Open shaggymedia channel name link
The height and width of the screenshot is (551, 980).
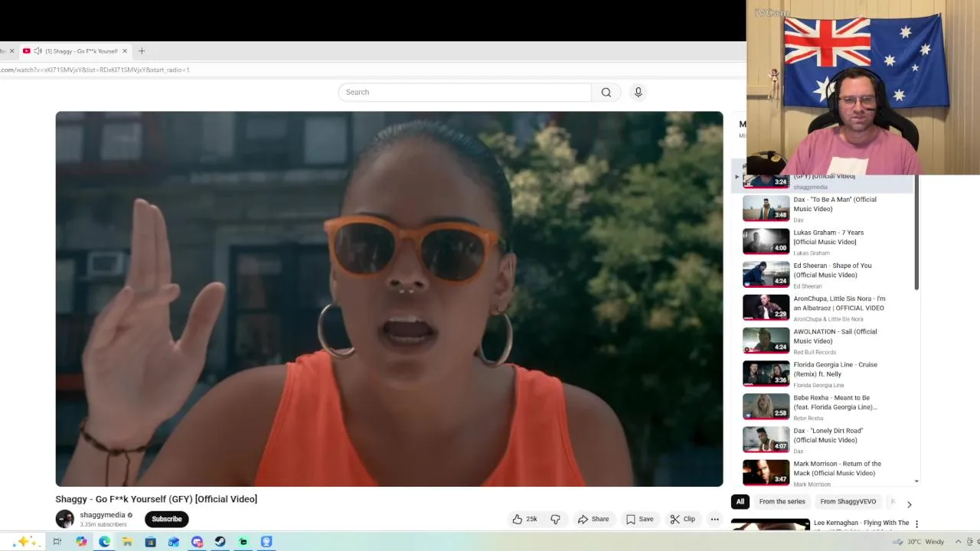103,515
